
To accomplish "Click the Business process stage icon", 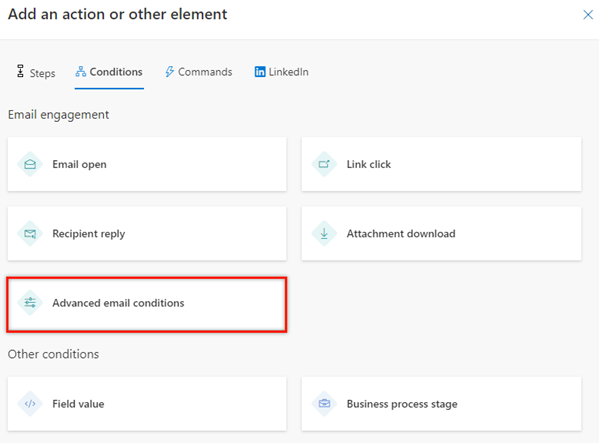I will 324,404.
